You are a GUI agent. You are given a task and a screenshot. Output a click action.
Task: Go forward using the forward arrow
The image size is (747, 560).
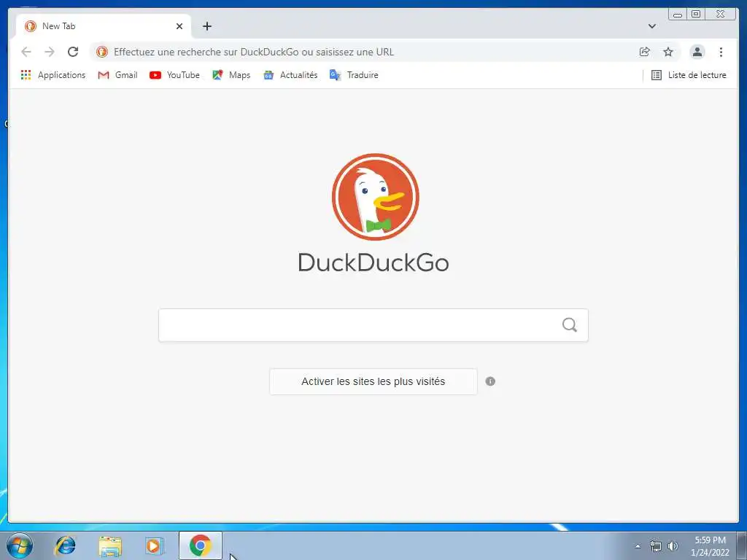coord(50,52)
